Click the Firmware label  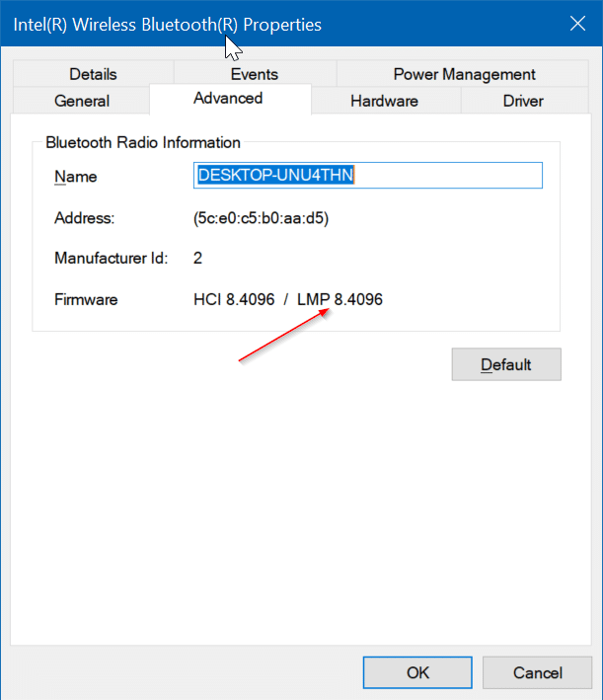pos(86,299)
